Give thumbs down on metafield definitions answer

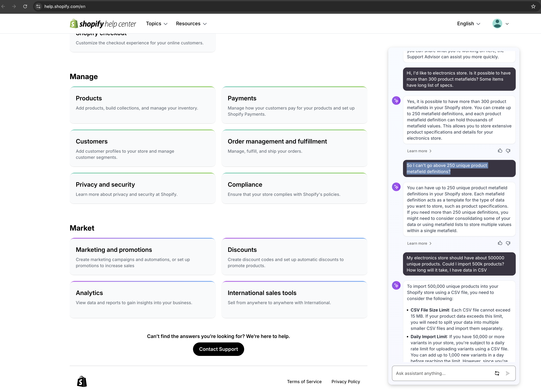click(508, 243)
